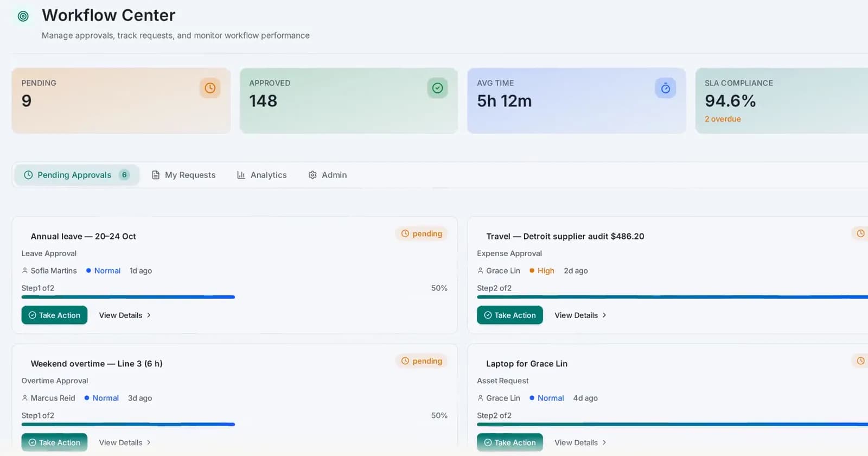Click the 'Marcus Reid' requester name

coord(53,398)
